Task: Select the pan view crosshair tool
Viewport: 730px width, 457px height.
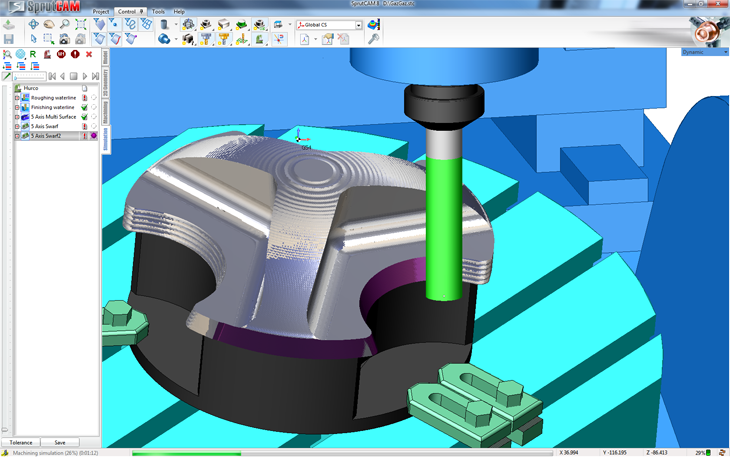Action: (33, 24)
